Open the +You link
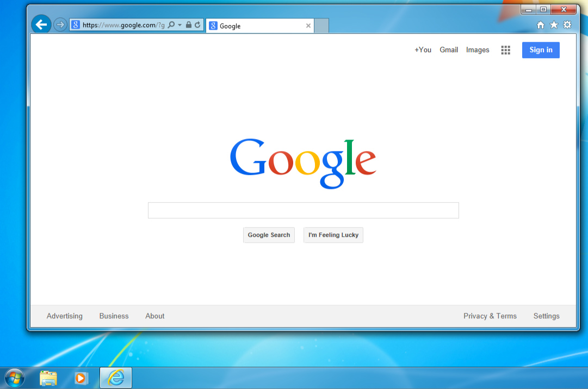The image size is (588, 389). point(423,50)
